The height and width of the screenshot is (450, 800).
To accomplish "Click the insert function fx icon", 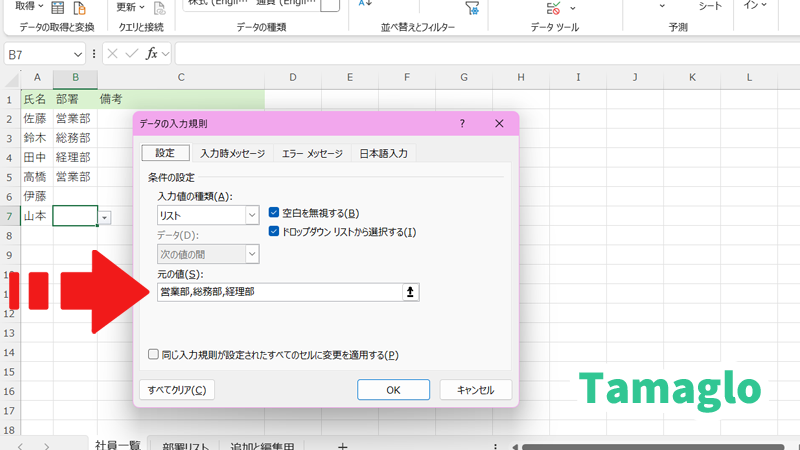I will point(153,54).
